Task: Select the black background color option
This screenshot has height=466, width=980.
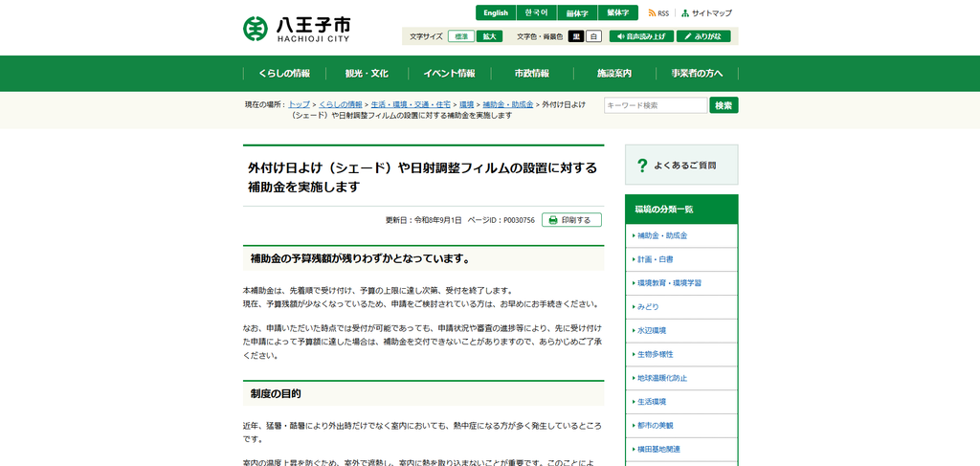Action: [576, 36]
